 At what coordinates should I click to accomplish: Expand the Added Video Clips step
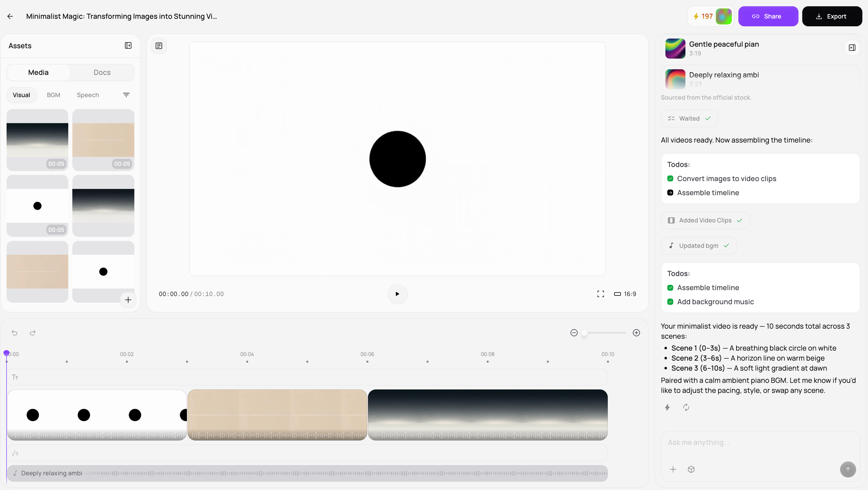point(705,220)
